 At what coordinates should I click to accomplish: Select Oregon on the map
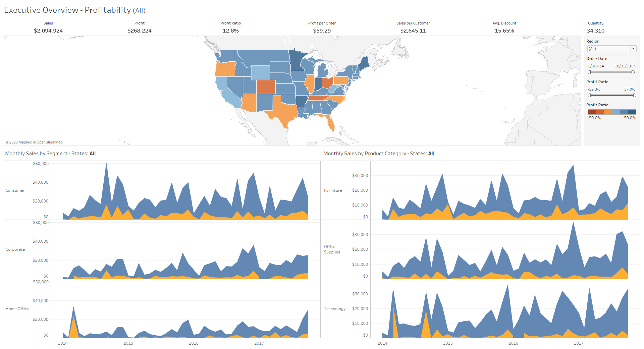[x=225, y=69]
